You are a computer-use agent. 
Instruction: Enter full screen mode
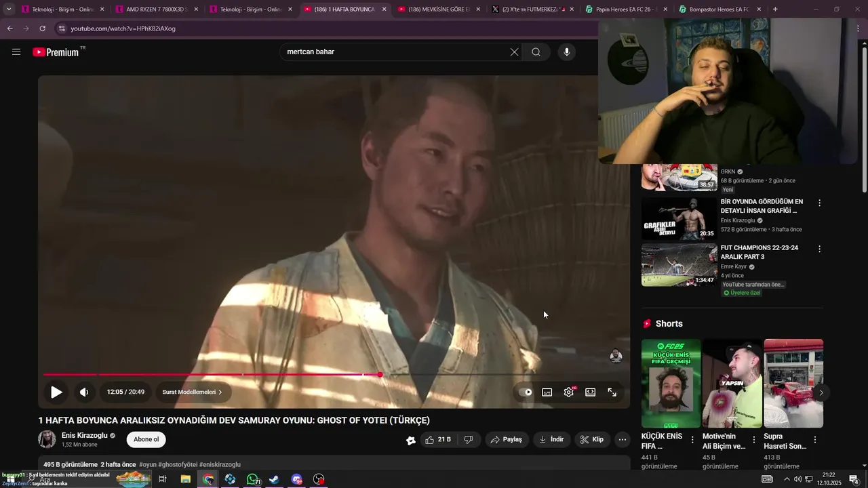click(612, 392)
